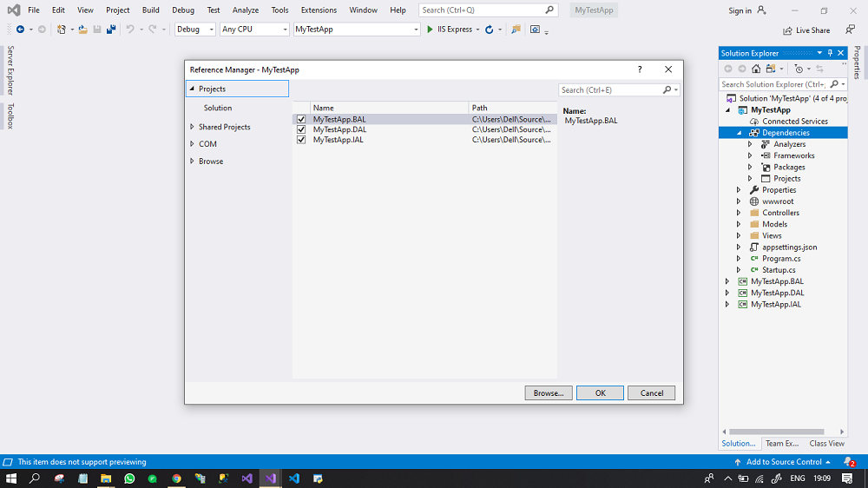Expand the COM category

[192, 143]
